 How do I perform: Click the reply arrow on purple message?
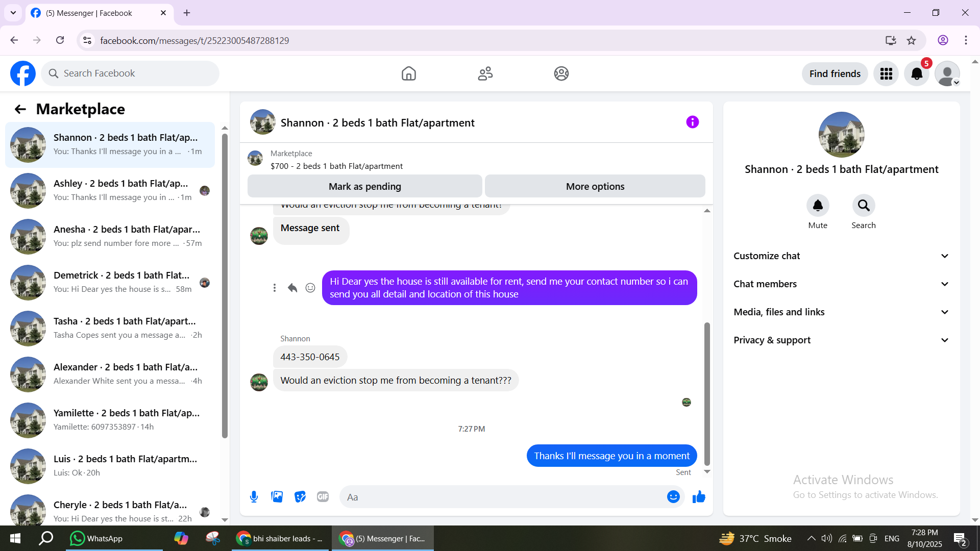[x=292, y=288]
